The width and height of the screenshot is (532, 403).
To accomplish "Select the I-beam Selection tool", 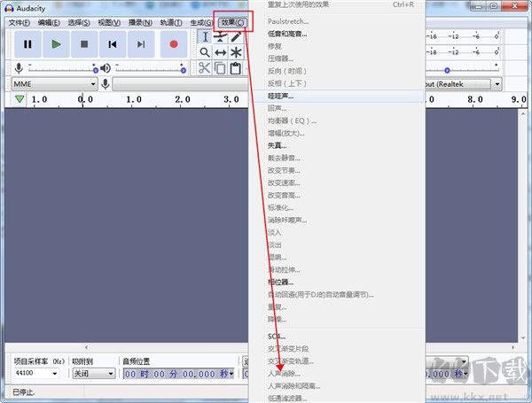I will click(x=205, y=36).
